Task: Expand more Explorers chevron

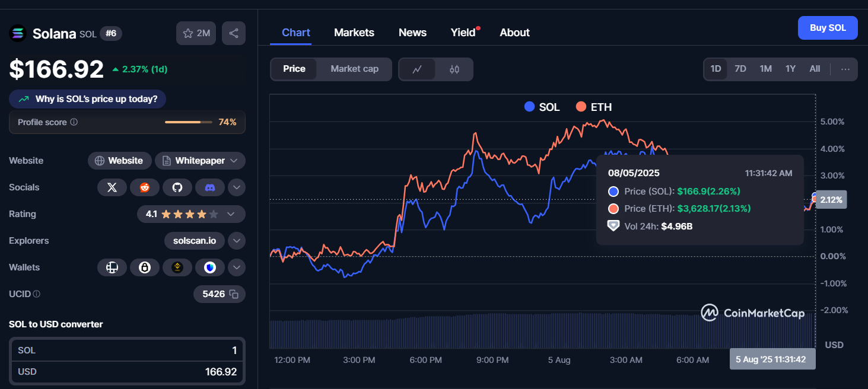Action: [x=237, y=241]
